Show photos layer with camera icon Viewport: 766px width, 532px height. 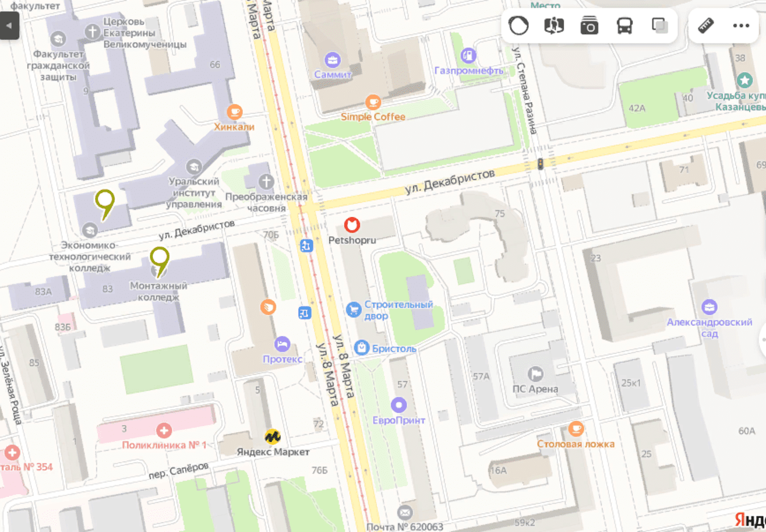[x=589, y=26]
